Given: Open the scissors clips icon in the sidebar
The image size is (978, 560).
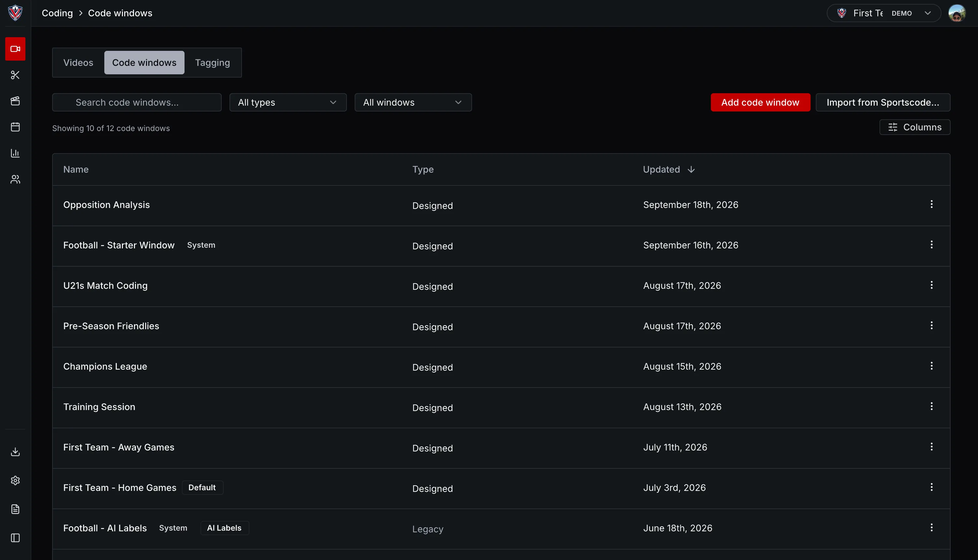Looking at the screenshot, I should point(15,75).
